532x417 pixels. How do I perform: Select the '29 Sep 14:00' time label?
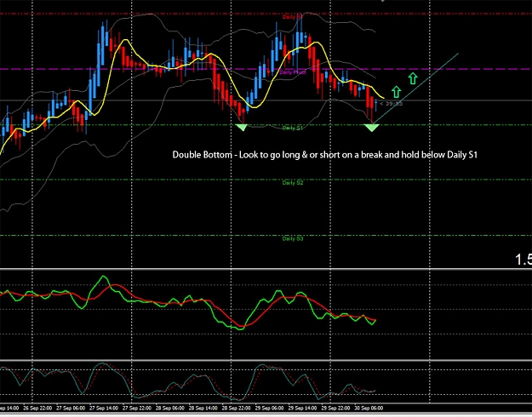[x=302, y=408]
